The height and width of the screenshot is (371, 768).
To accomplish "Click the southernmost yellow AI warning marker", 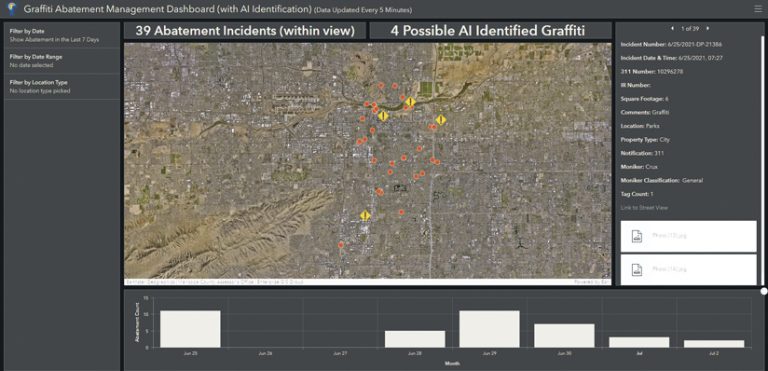I will pos(365,215).
